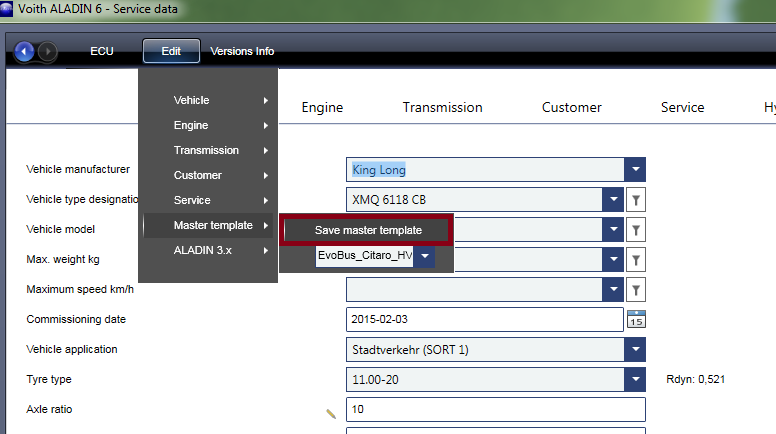Switch to the Transmission tab
Screen dimensions: 776x434
point(442,107)
